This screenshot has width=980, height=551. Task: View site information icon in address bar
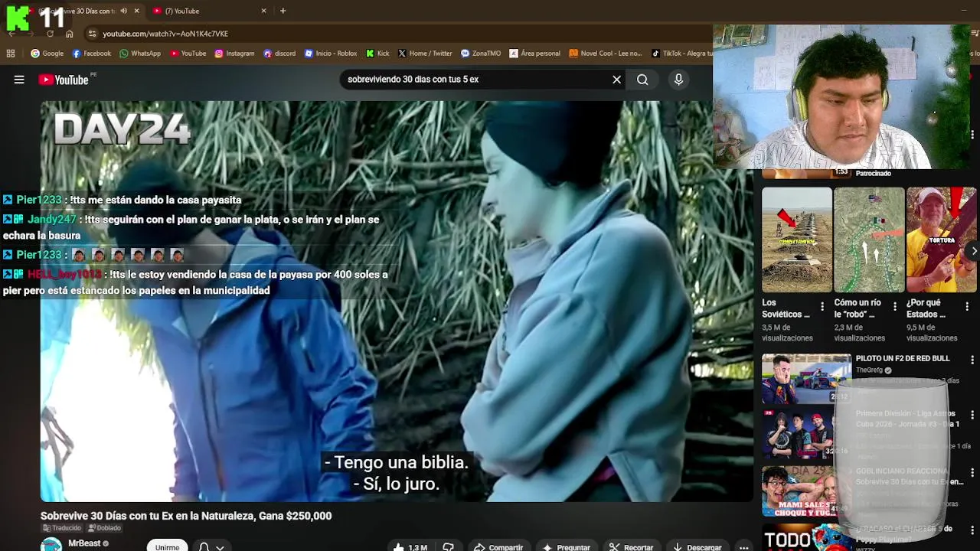[93, 34]
